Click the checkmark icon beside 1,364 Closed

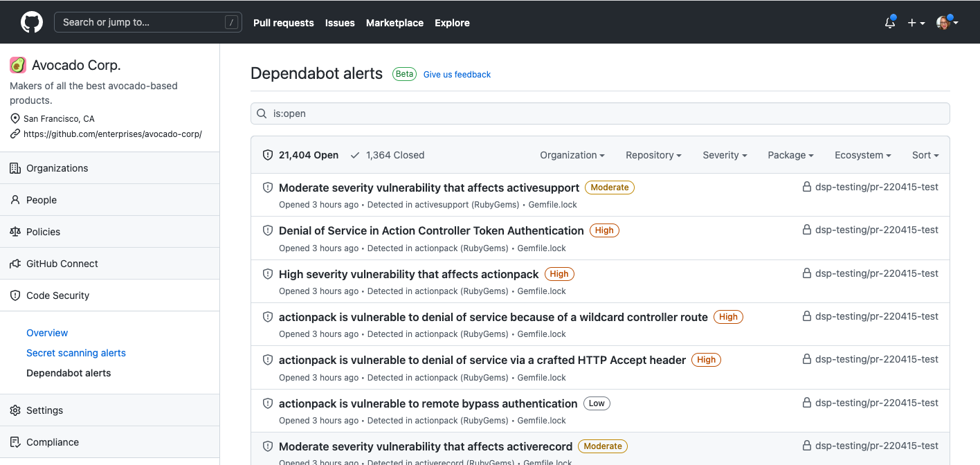[355, 155]
